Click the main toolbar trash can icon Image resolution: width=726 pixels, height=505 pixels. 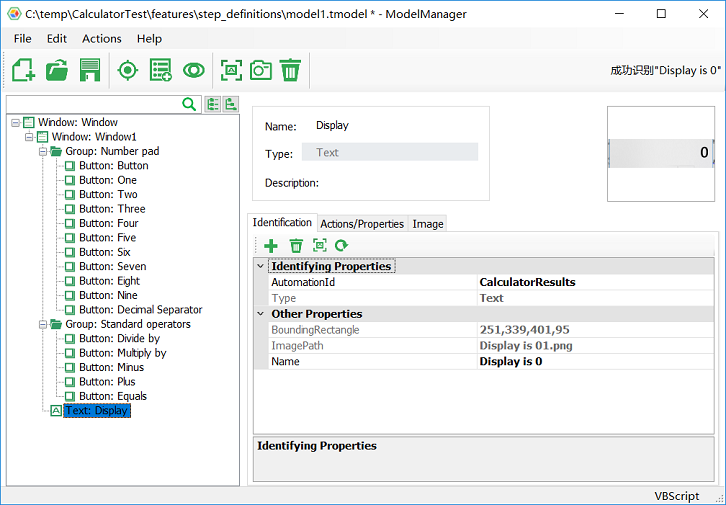pos(290,70)
